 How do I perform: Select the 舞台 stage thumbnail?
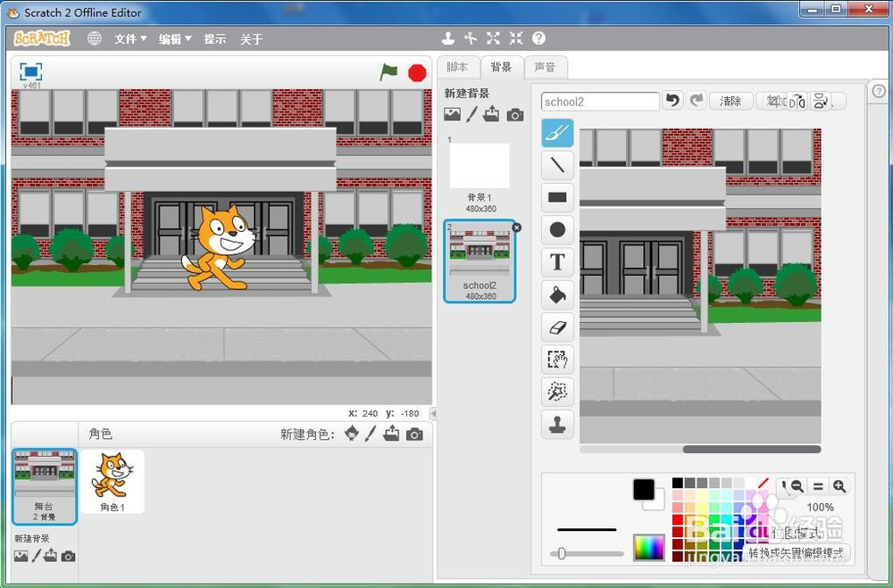[x=45, y=486]
